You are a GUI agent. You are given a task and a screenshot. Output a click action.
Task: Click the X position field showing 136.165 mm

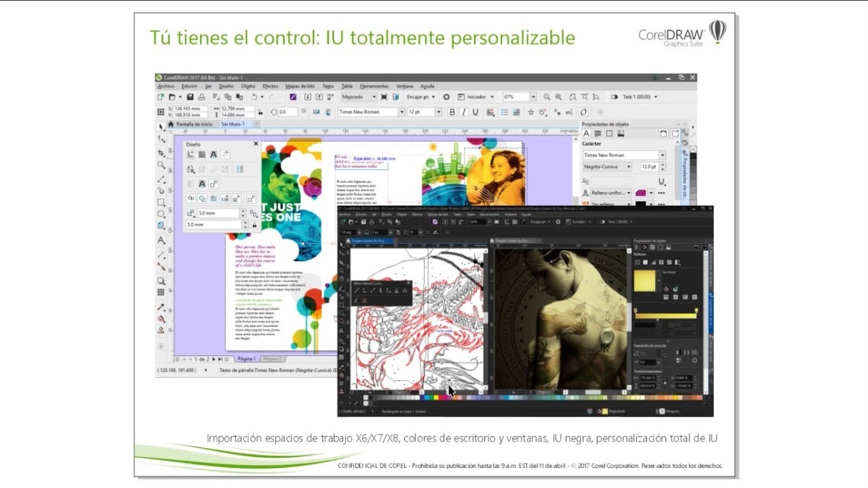point(191,108)
